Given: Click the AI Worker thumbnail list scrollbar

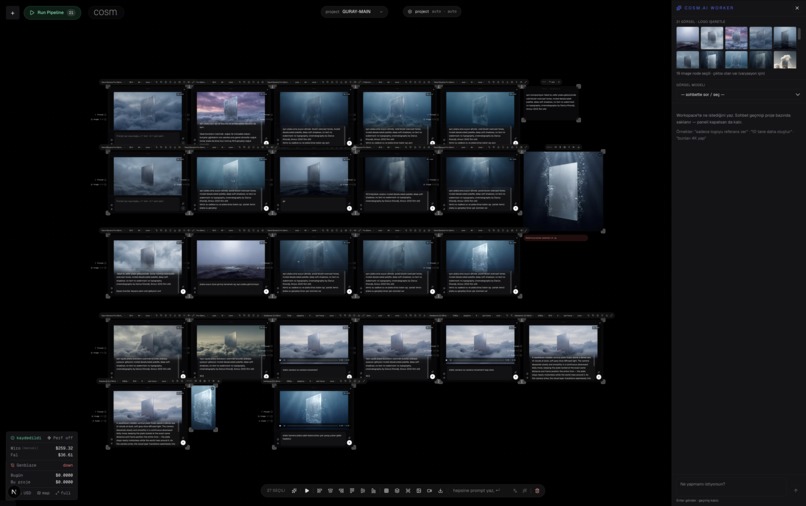Looking at the screenshot, I should [x=799, y=33].
